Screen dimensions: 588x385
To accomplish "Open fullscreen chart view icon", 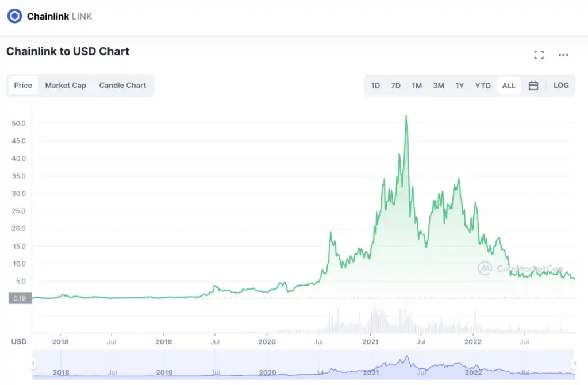I will tap(539, 55).
